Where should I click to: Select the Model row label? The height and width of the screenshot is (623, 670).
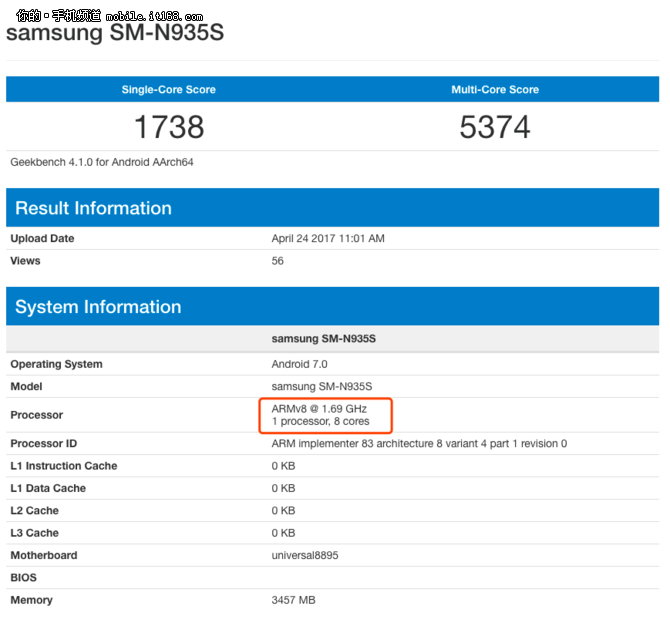(x=26, y=386)
